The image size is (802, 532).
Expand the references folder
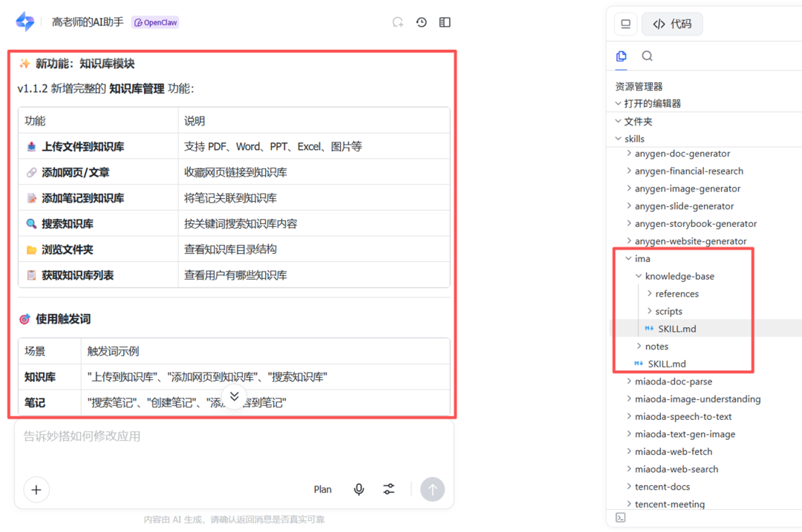pyautogui.click(x=677, y=294)
